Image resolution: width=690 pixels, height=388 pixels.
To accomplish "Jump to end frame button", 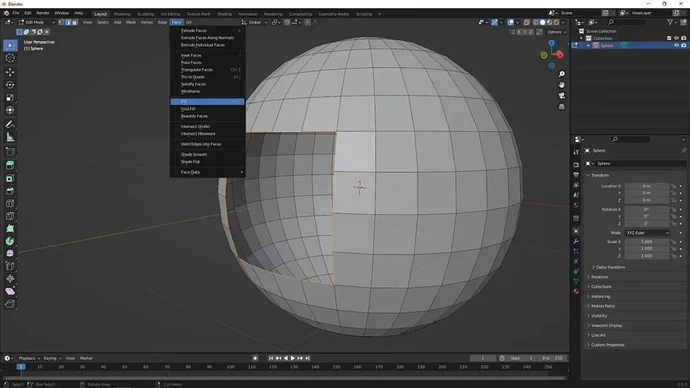I will click(x=308, y=358).
